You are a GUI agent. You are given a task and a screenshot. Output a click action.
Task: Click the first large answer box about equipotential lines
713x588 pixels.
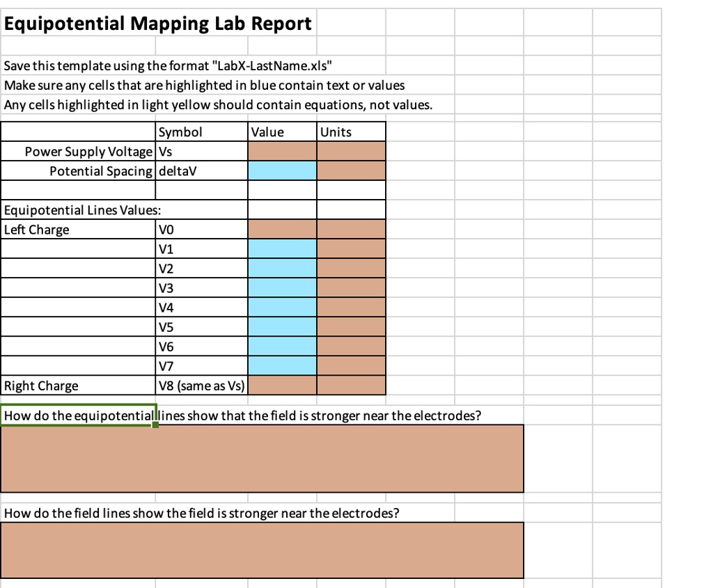point(261,459)
